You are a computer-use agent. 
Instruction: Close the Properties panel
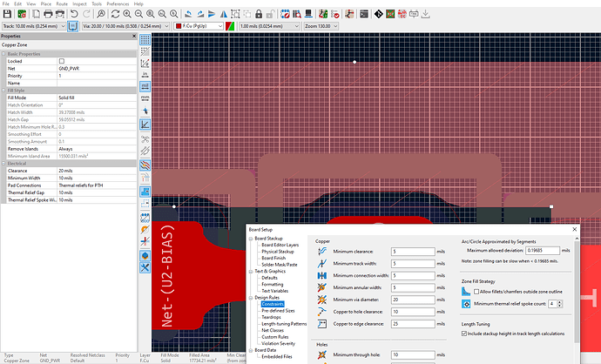(134, 36)
